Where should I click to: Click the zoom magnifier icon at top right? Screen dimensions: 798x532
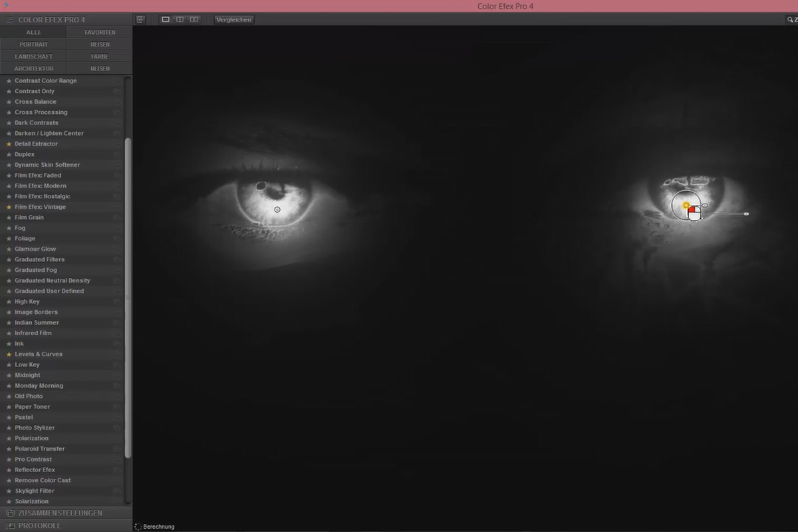tap(789, 20)
